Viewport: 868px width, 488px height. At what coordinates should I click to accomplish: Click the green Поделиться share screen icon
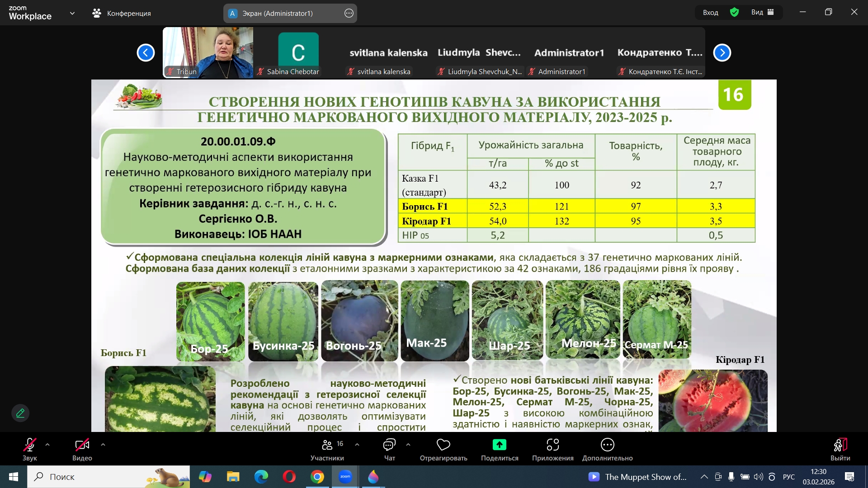pyautogui.click(x=499, y=445)
